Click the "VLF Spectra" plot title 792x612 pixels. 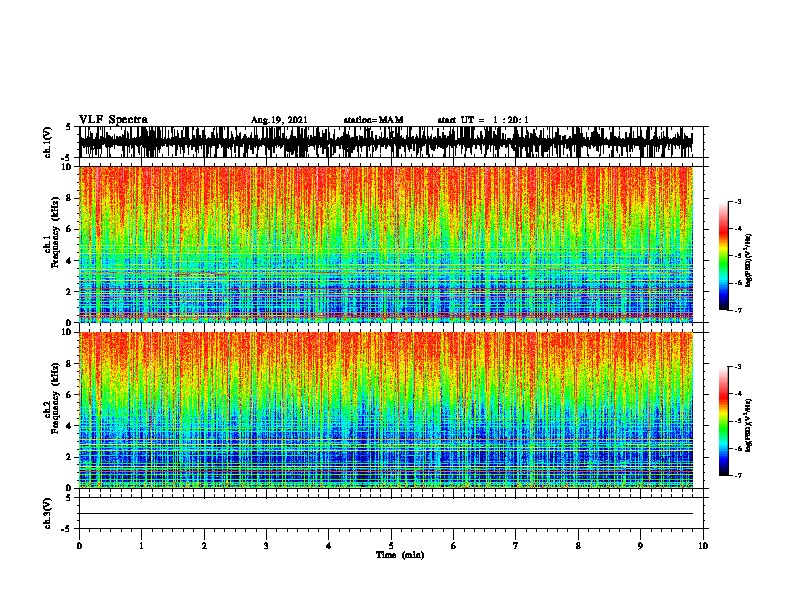[x=113, y=120]
